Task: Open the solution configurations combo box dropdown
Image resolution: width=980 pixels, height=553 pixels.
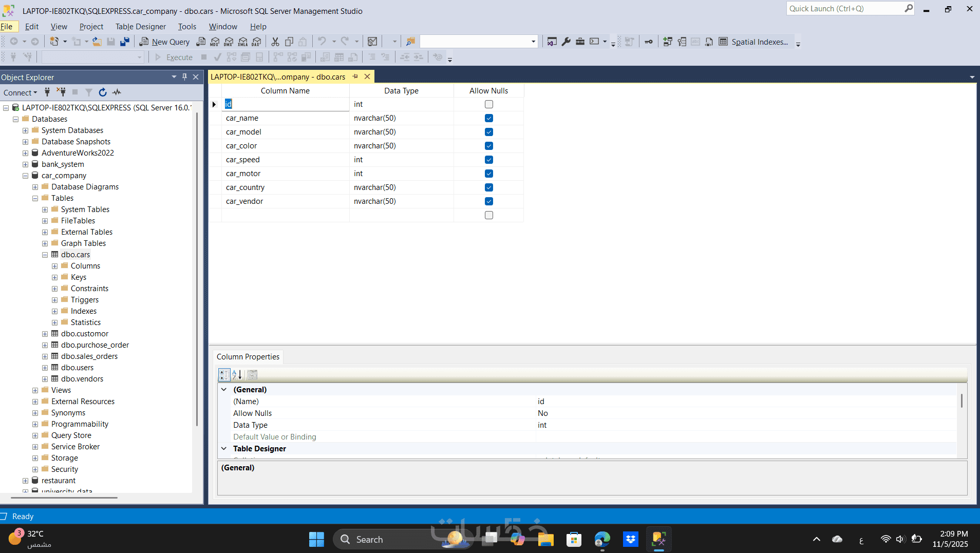Action: coord(533,42)
